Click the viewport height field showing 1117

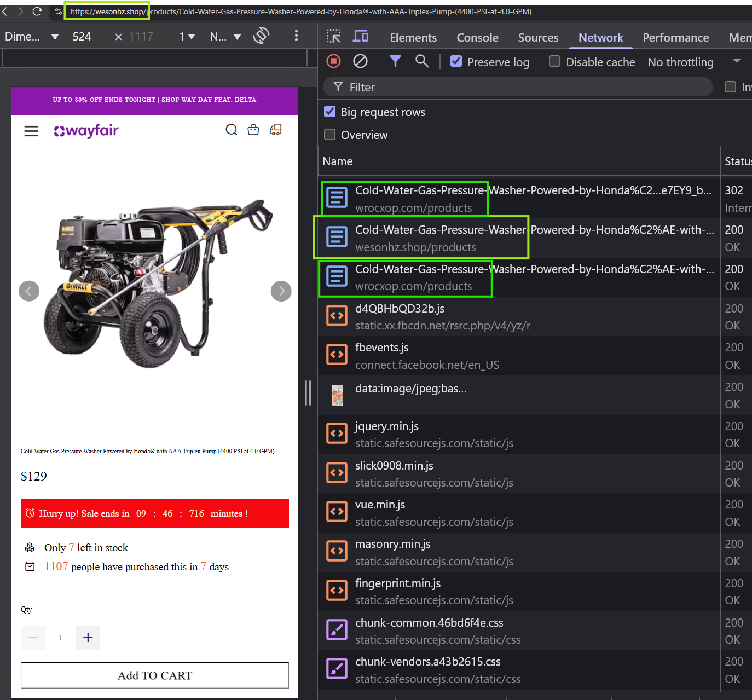141,37
